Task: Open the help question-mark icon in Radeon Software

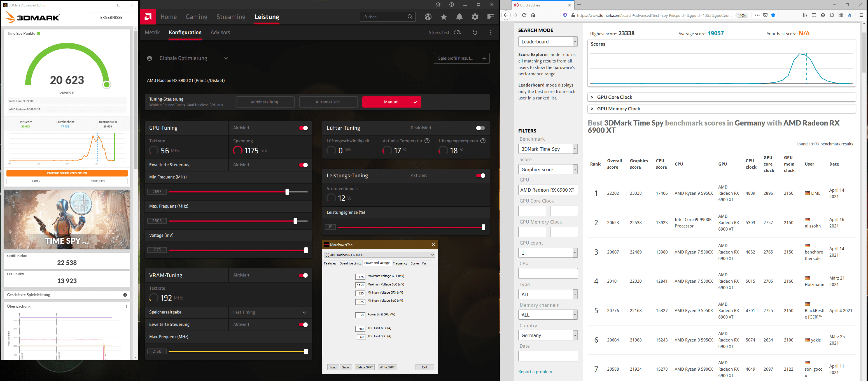Action: coord(452,5)
